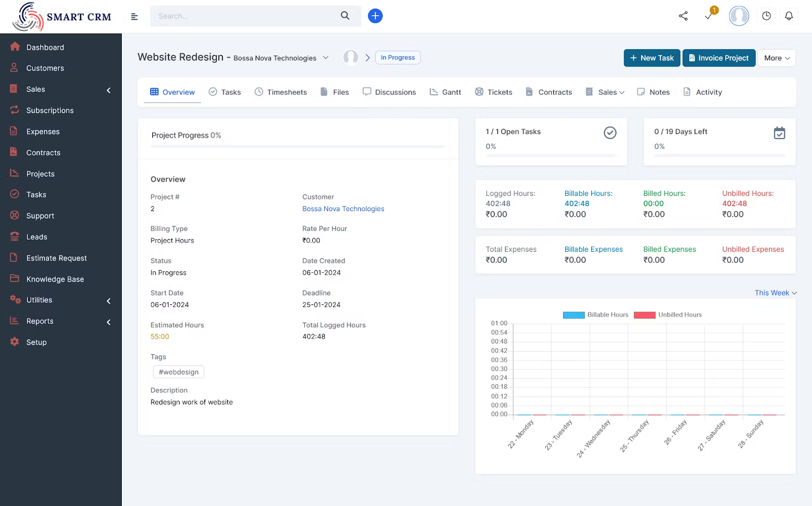Click the to-do checkmark icon with badge
Viewport: 812px width, 506px height.
709,16
